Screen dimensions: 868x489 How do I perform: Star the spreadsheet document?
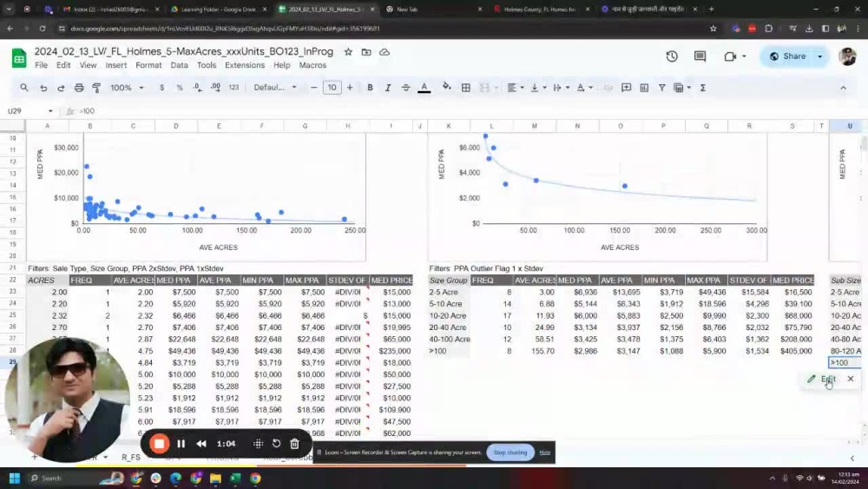(348, 52)
